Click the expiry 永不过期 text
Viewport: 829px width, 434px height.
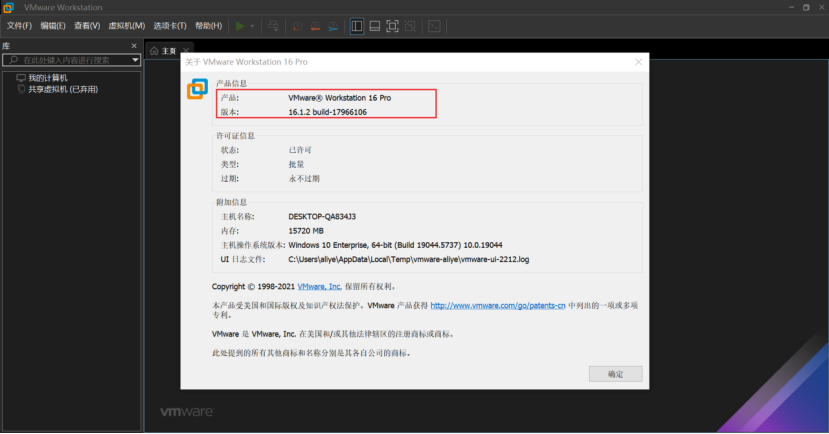point(304,179)
